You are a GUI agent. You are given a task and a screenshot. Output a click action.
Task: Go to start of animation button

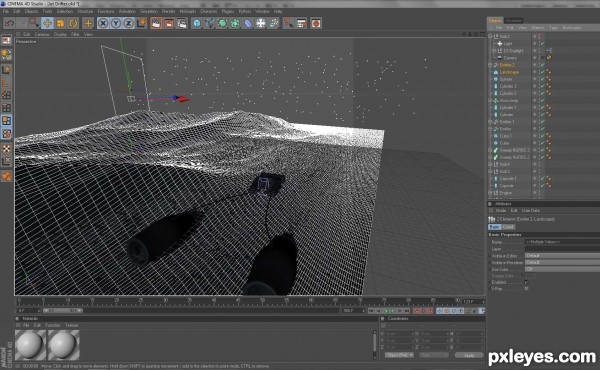[371, 311]
